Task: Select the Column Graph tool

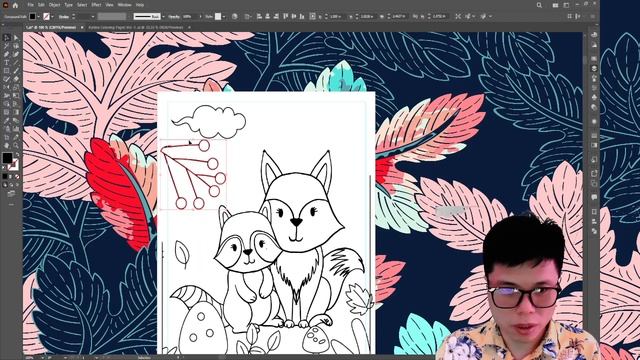Action: coord(16,129)
